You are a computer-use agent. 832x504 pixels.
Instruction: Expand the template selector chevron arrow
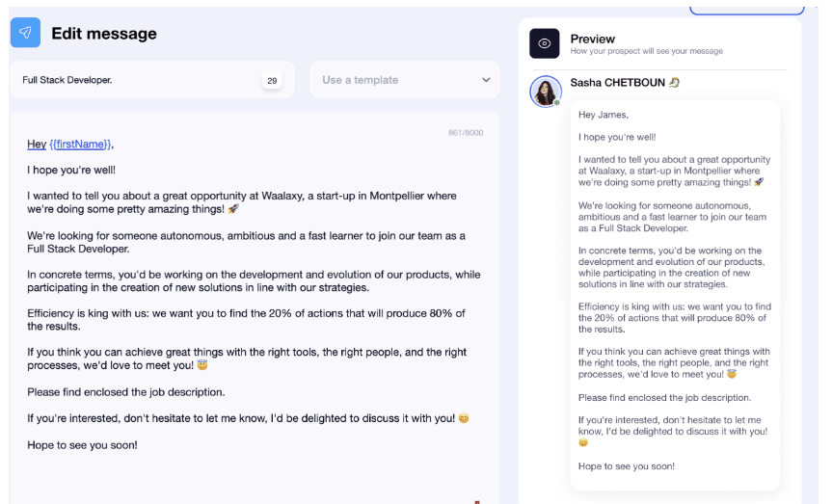[486, 80]
